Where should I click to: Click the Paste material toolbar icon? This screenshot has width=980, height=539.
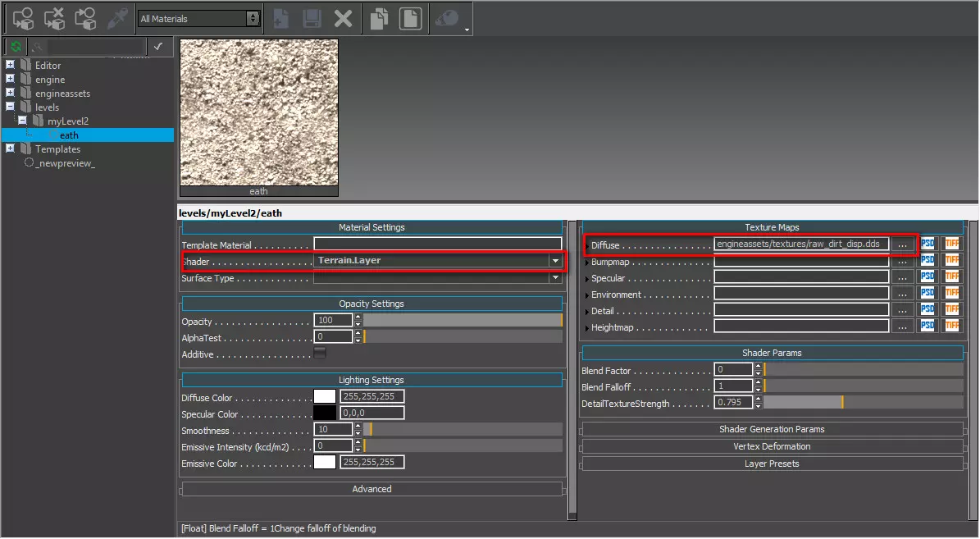[410, 18]
